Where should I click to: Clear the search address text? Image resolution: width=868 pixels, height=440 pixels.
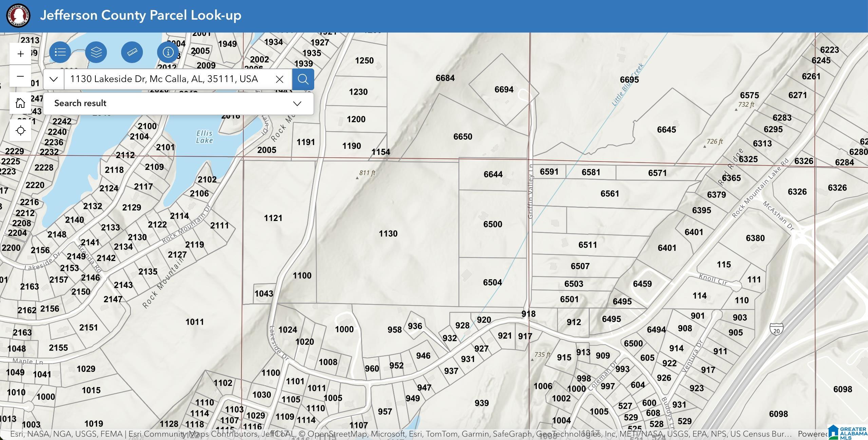pyautogui.click(x=280, y=79)
